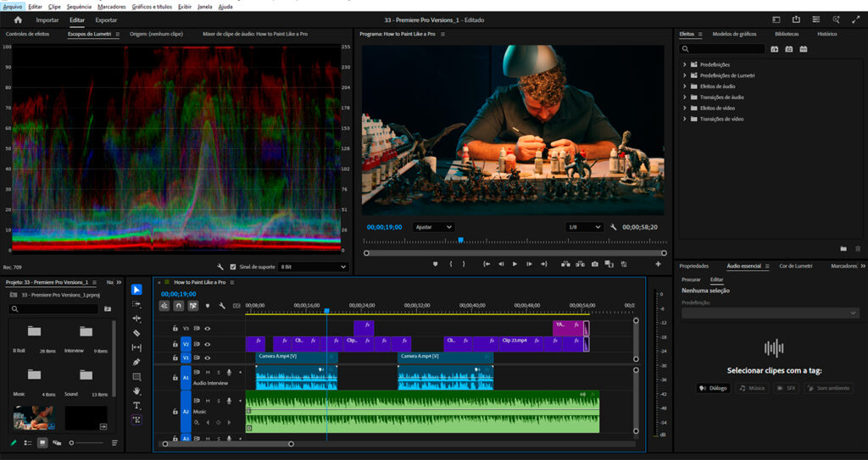Click Lumetri scopes wrench settings icon
The width and height of the screenshot is (868, 460).
(x=220, y=267)
